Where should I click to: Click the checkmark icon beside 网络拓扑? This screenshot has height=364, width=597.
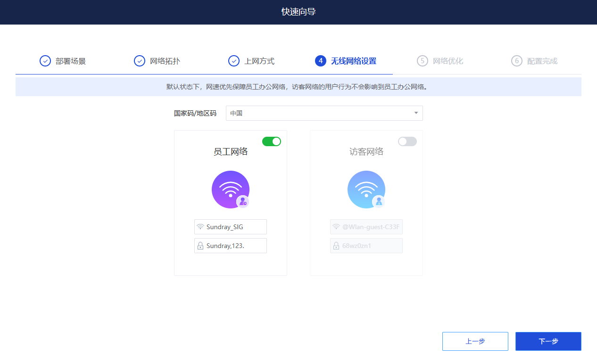coord(140,61)
